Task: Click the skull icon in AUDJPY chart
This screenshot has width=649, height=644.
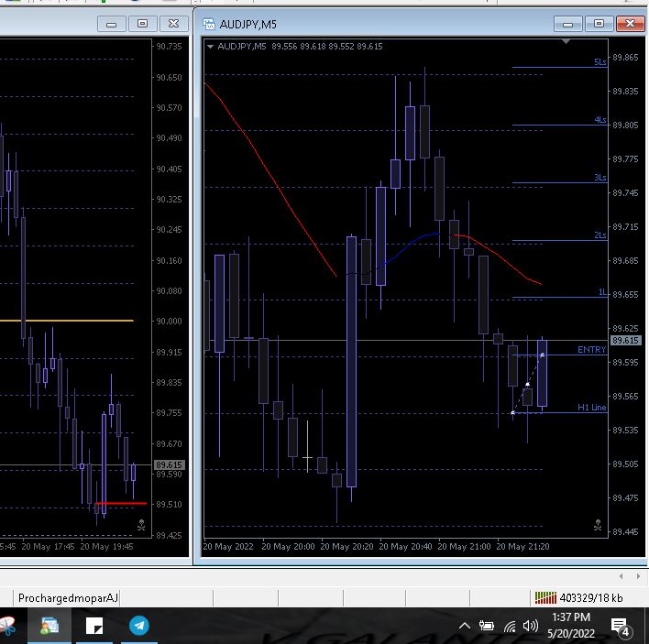Action: pos(597,526)
